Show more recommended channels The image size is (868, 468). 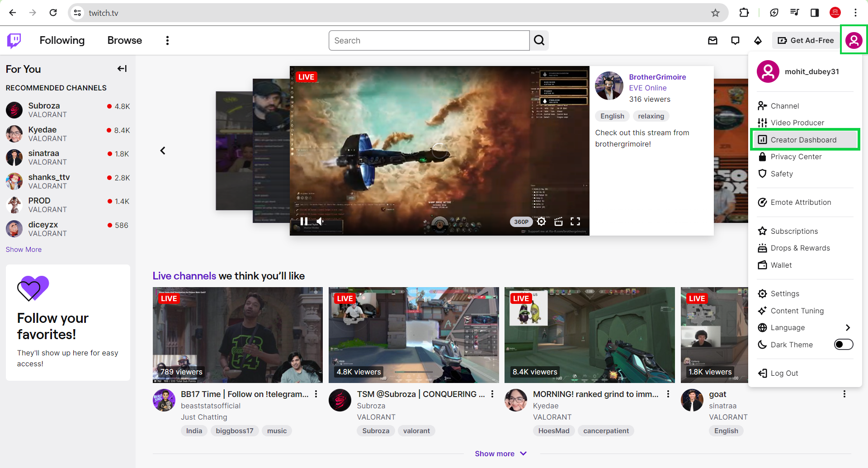(24, 250)
